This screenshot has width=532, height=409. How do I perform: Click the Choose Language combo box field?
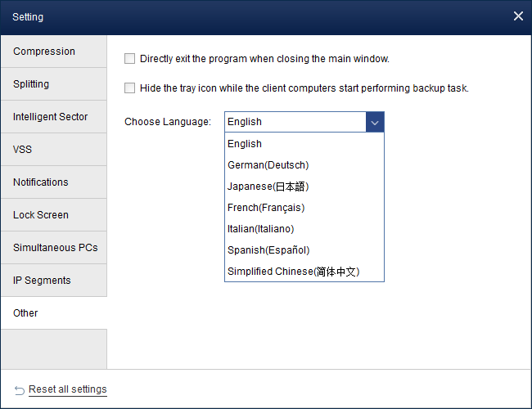click(295, 122)
